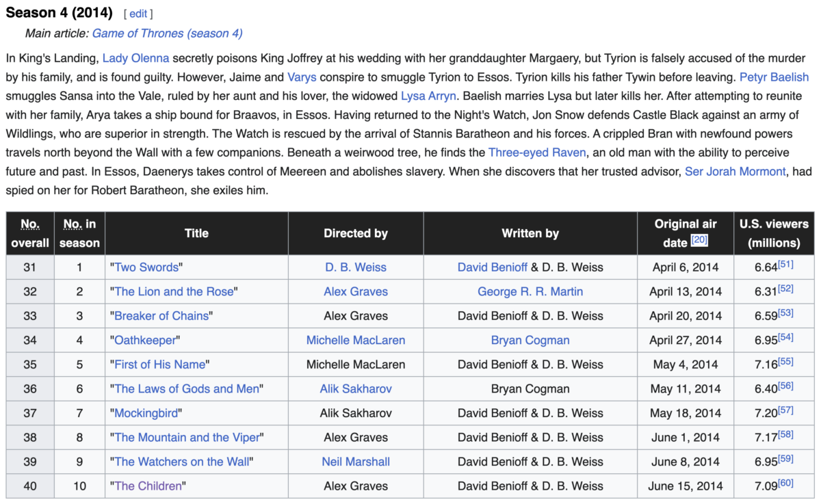Image resolution: width=821 pixels, height=504 pixels.
Task: Open Michelle MacLaren link in Oathkeeper row
Action: 356,340
